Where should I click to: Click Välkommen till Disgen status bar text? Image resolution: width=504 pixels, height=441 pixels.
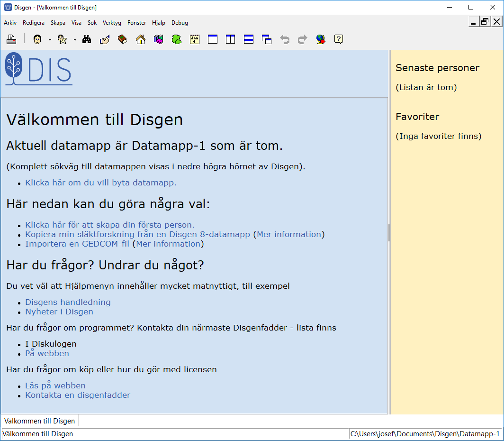click(x=37, y=434)
